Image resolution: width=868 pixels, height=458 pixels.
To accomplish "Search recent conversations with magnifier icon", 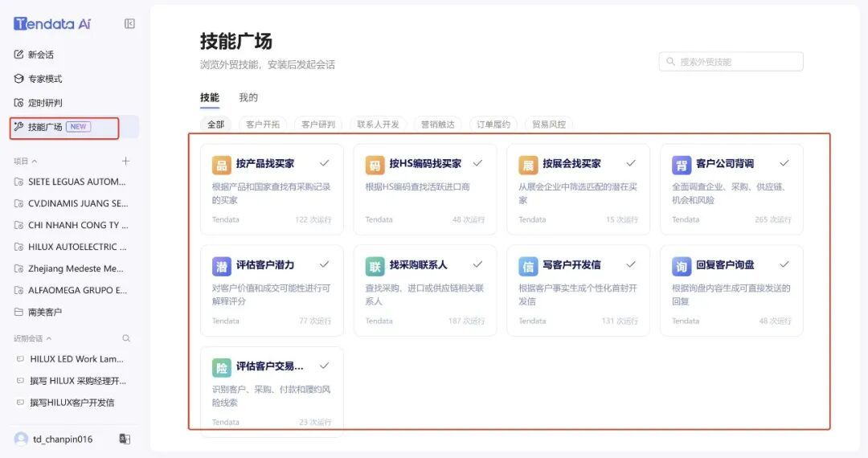I will (x=126, y=338).
